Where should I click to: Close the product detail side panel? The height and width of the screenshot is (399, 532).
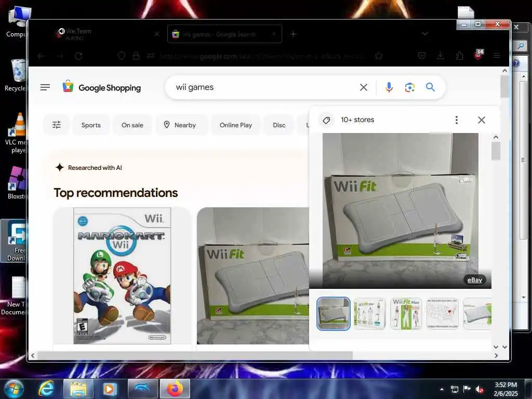pyautogui.click(x=481, y=120)
